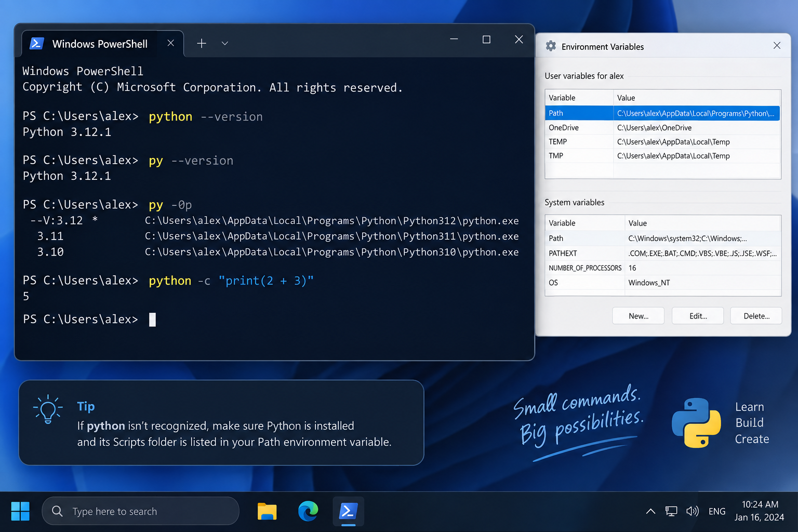
Task: Click the system variables Variable column header
Action: pyautogui.click(x=584, y=223)
